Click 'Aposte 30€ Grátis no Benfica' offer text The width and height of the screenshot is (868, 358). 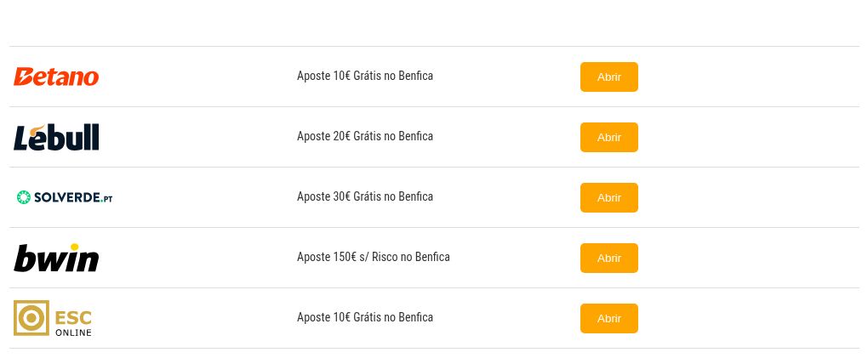click(x=365, y=197)
